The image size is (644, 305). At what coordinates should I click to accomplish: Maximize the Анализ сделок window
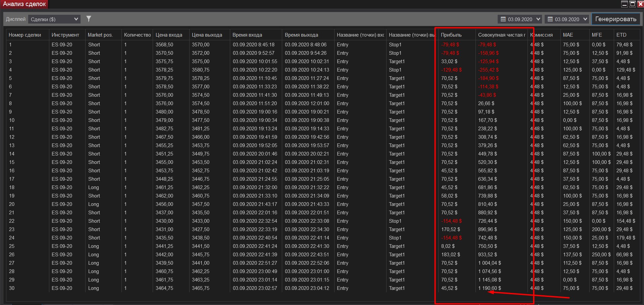click(633, 4)
